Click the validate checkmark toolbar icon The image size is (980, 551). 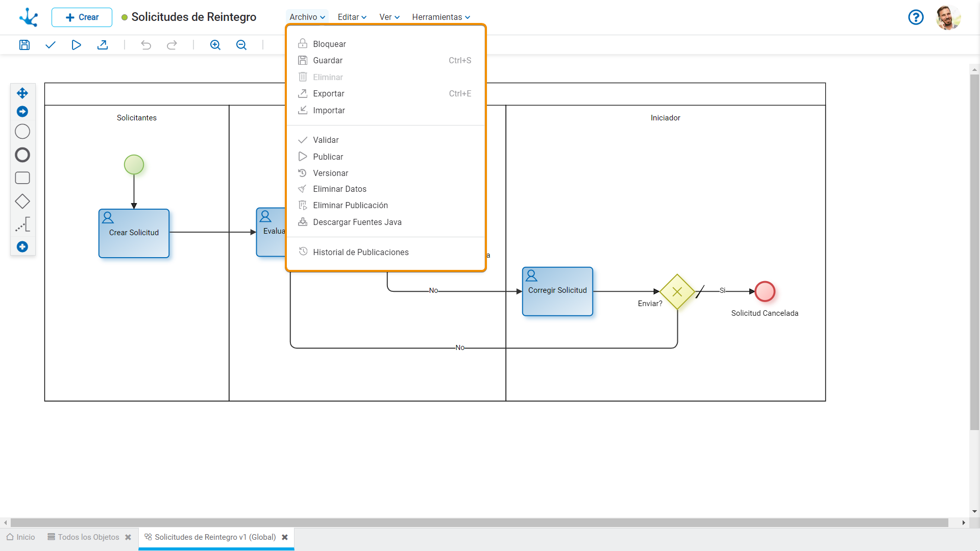(50, 45)
